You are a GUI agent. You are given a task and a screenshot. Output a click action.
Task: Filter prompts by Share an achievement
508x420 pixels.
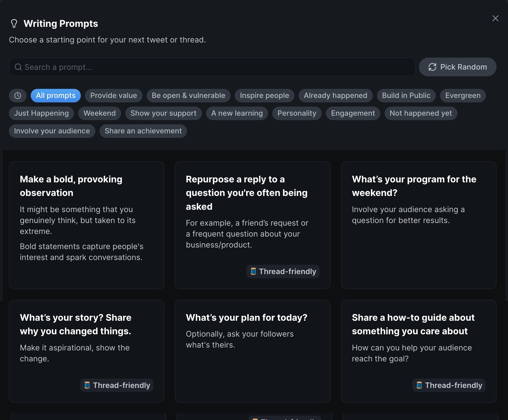143,131
